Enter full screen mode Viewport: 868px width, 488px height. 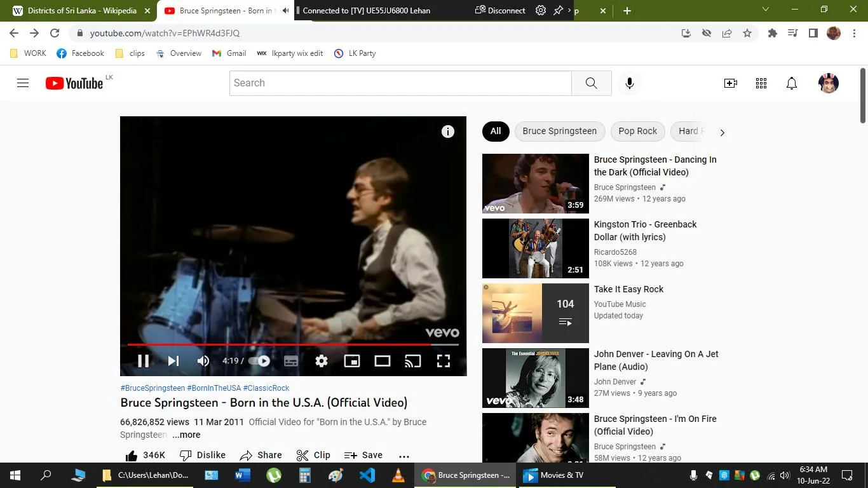[x=444, y=361]
